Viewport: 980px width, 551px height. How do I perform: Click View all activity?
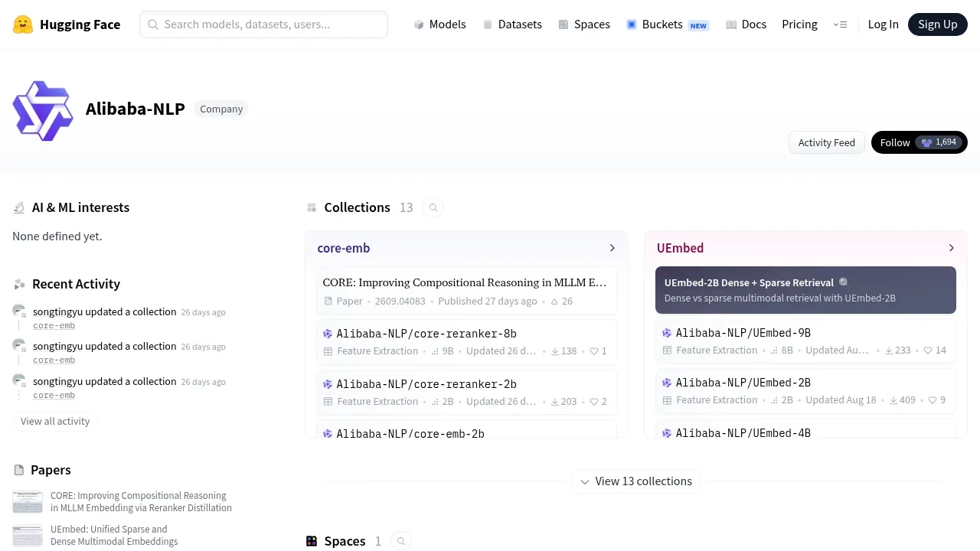(x=55, y=421)
